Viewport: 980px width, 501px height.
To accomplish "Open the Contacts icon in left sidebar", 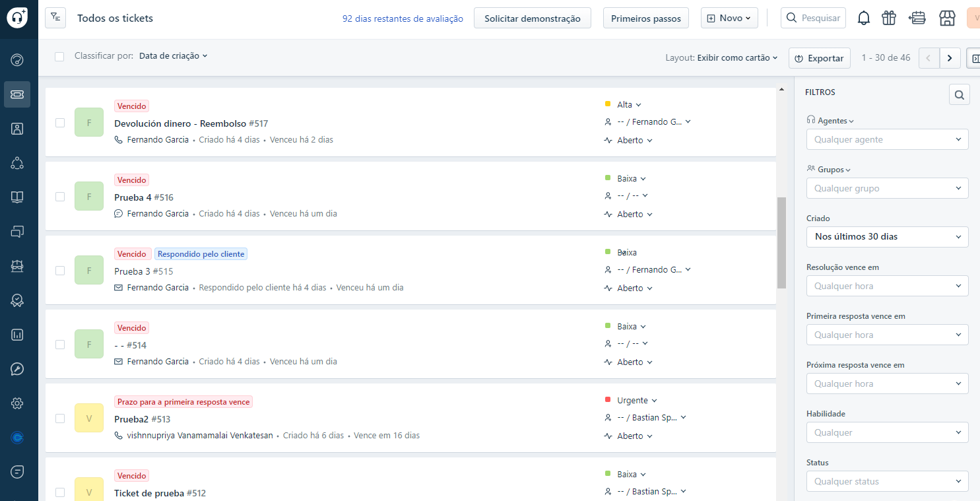I will (18, 129).
